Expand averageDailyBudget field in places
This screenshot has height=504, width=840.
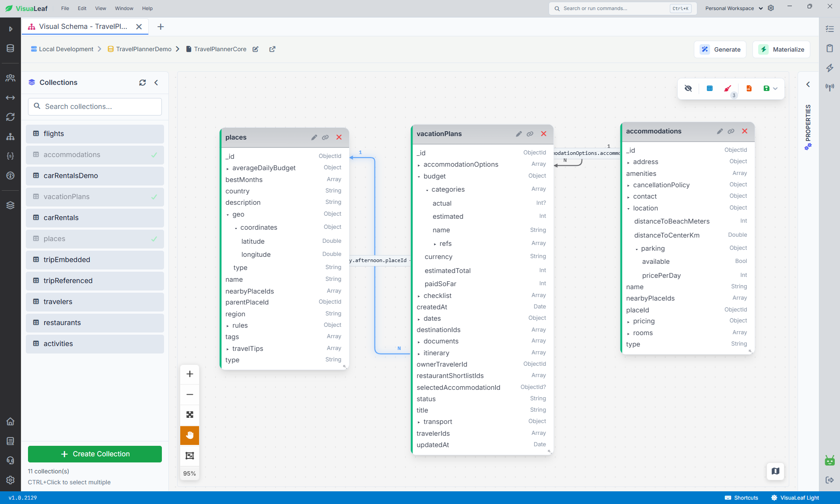click(x=227, y=168)
